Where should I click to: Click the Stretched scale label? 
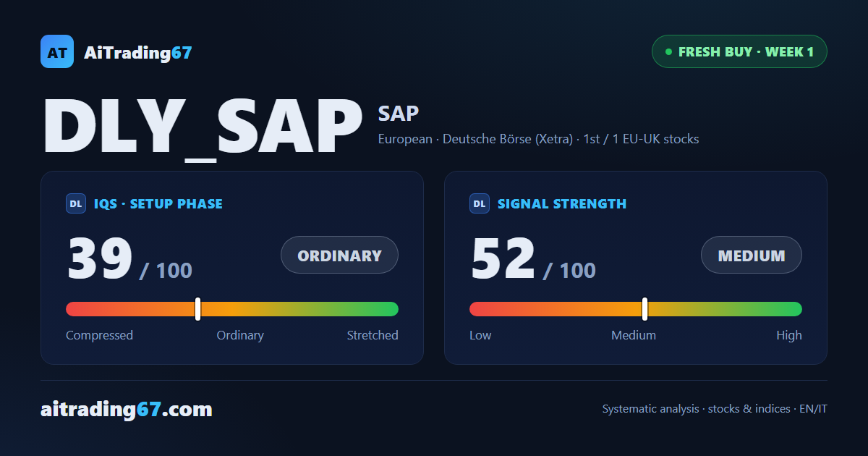(373, 335)
